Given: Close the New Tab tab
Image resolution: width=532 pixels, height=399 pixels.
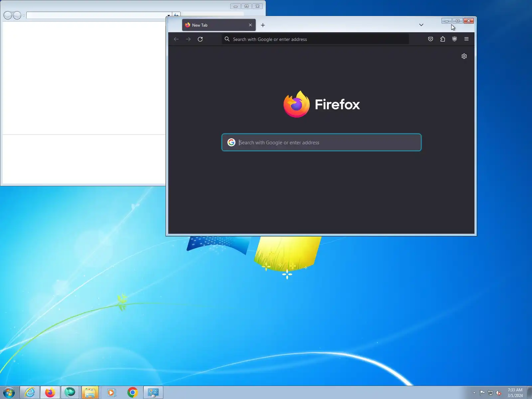Looking at the screenshot, I should [x=250, y=25].
